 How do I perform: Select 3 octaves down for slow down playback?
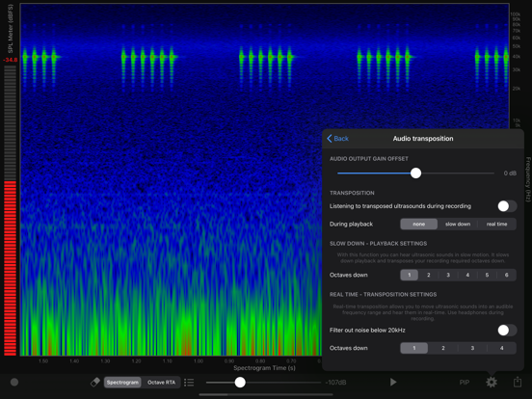[448, 275]
